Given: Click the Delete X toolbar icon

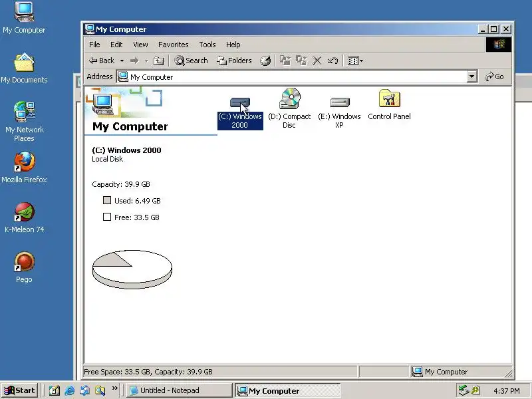Looking at the screenshot, I should tap(317, 61).
